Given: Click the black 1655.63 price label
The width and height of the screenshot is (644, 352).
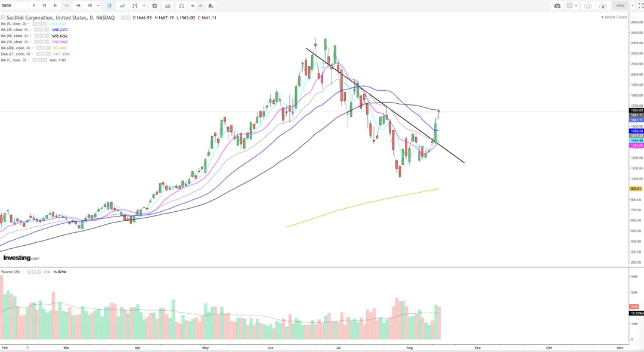Looking at the screenshot, I should coord(636,110).
